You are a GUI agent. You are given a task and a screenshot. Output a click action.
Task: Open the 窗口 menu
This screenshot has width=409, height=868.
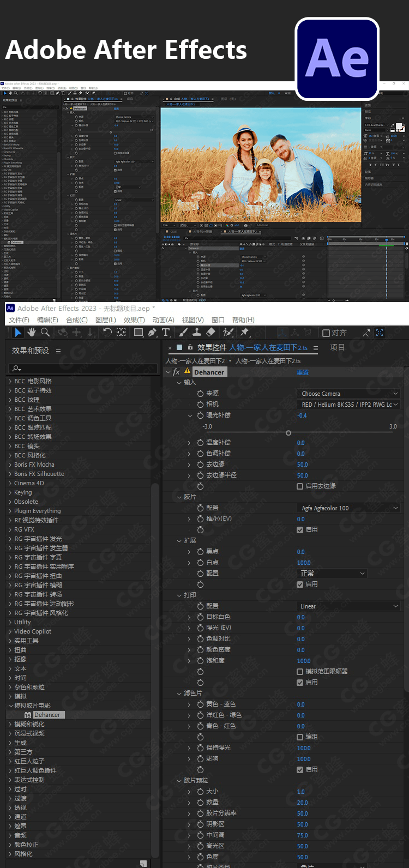[x=218, y=320]
